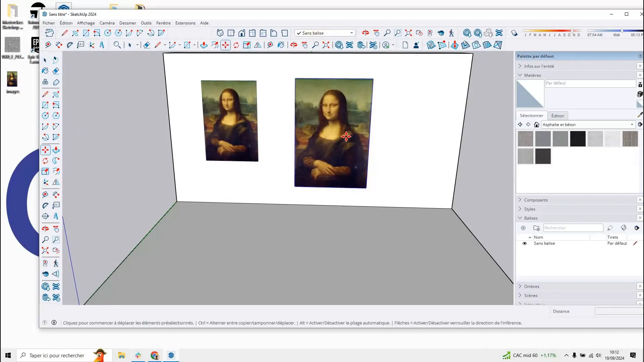Click the Distance measurement field
The height and width of the screenshot is (362, 644).
pyautogui.click(x=619, y=311)
